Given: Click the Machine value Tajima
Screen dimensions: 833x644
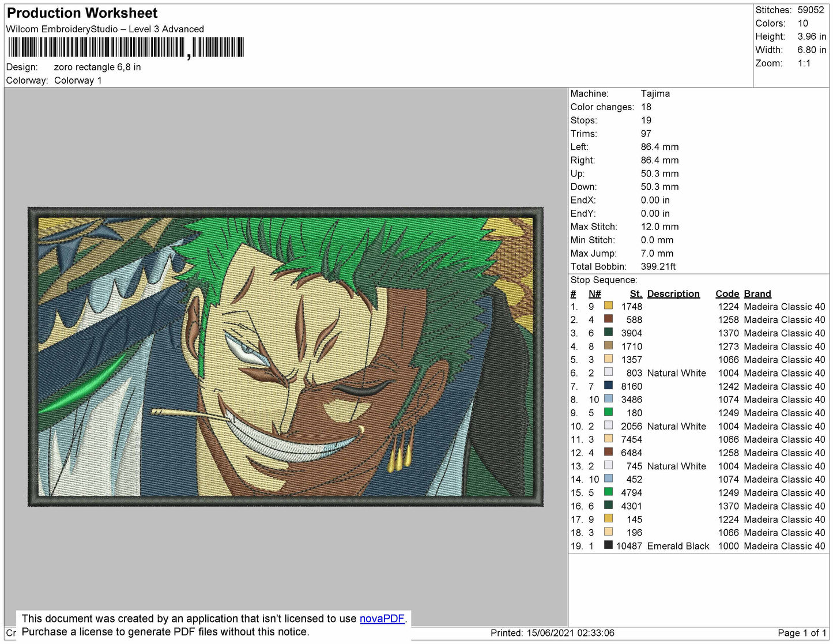Looking at the screenshot, I should 655,93.
